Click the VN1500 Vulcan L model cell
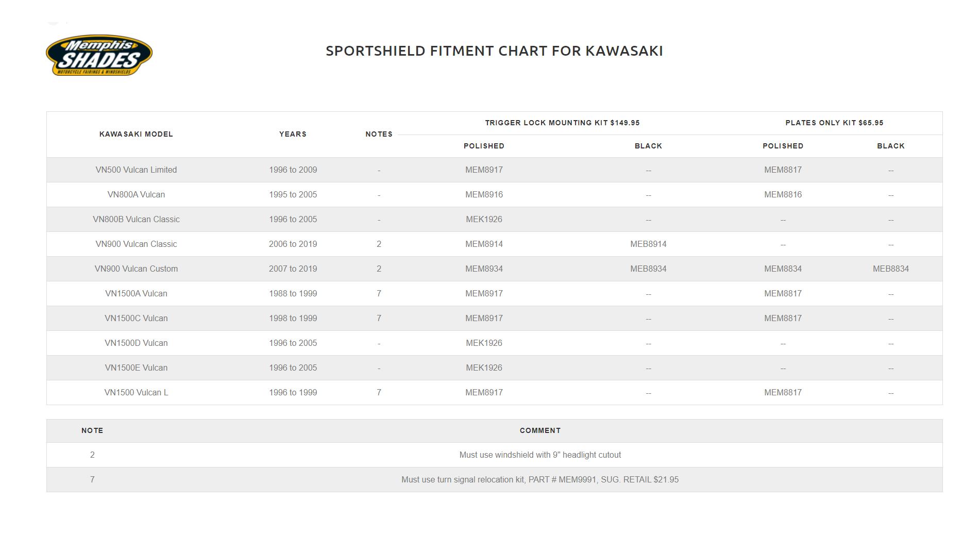The image size is (980, 534). tap(136, 393)
